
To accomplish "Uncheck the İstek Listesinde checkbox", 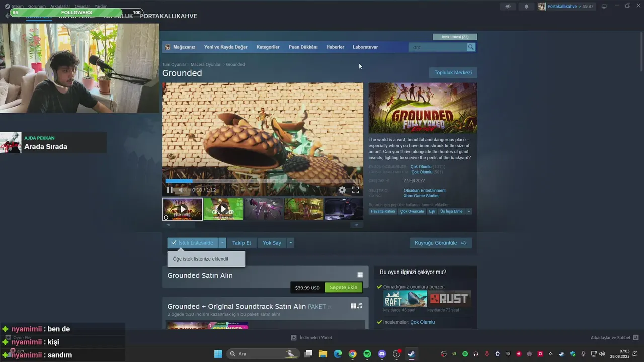I will [x=174, y=243].
